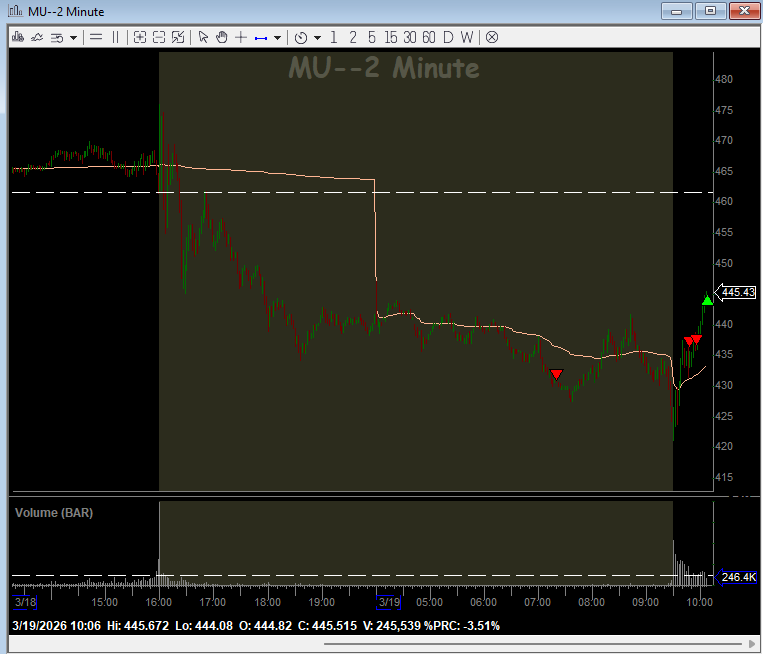Click the Volume (BAR) panel label

coord(54,513)
